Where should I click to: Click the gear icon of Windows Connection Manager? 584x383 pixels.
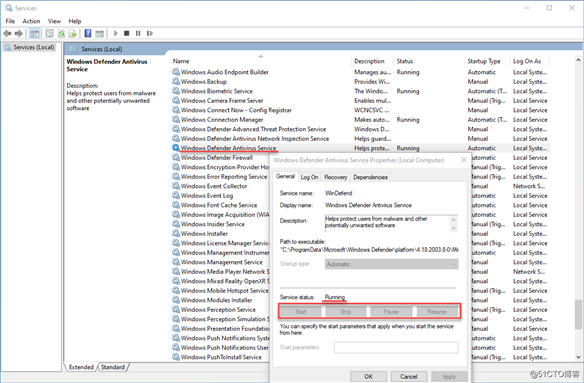[176, 120]
